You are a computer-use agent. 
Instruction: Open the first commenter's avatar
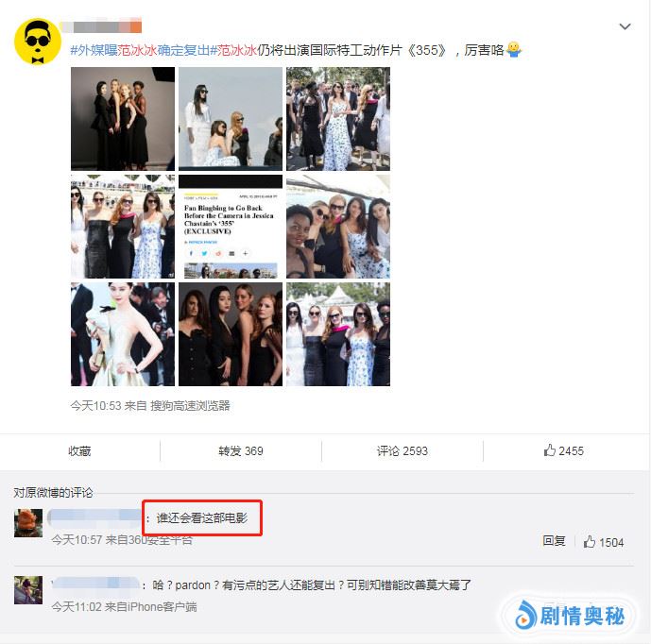point(28,523)
